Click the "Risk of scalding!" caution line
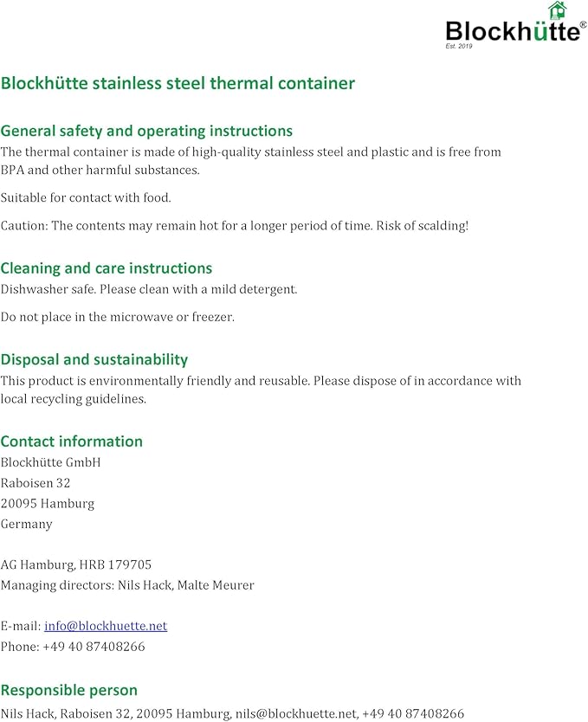The image size is (588, 722). coord(234,226)
